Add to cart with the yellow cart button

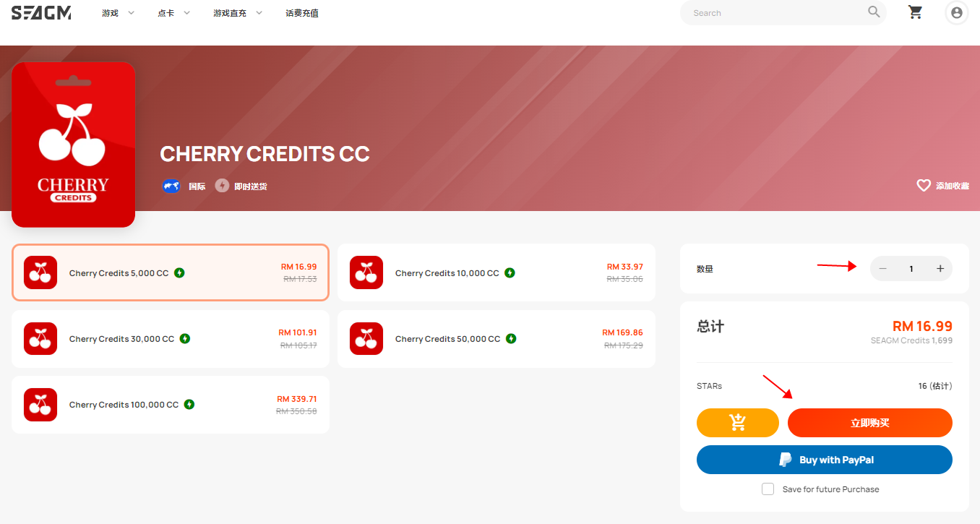(x=738, y=423)
